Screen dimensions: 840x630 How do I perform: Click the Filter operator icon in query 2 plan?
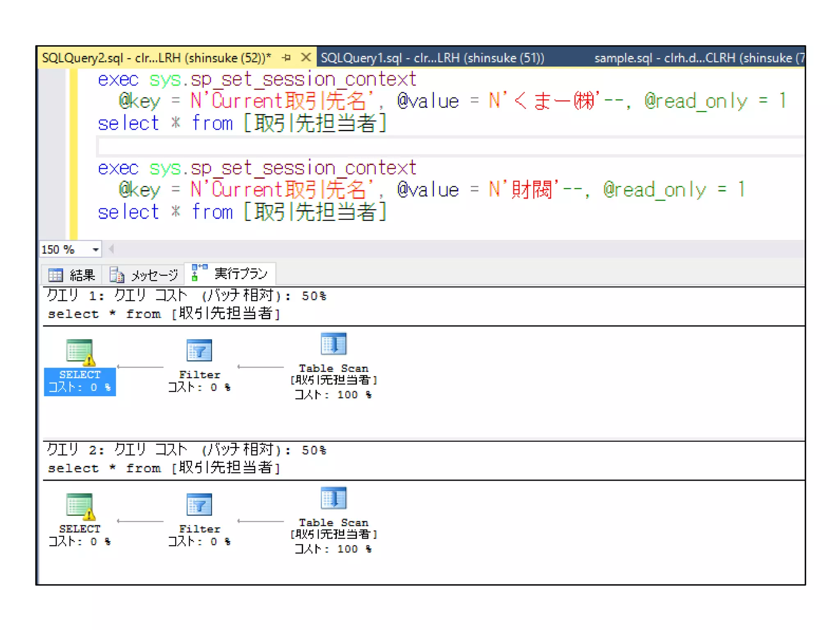pyautogui.click(x=199, y=504)
